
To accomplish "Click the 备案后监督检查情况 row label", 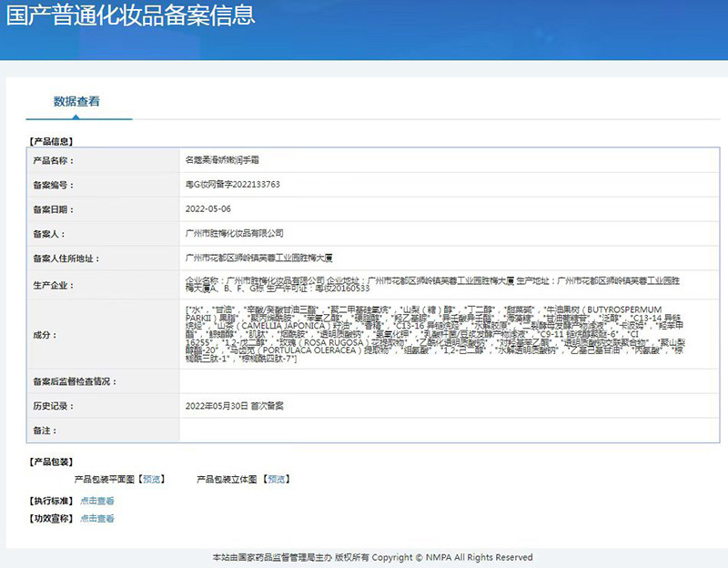I will pyautogui.click(x=75, y=381).
